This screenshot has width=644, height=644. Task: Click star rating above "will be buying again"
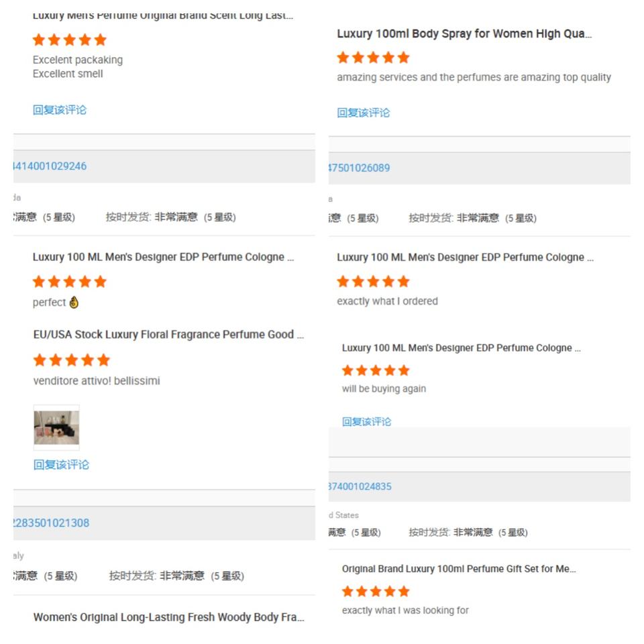tap(376, 370)
